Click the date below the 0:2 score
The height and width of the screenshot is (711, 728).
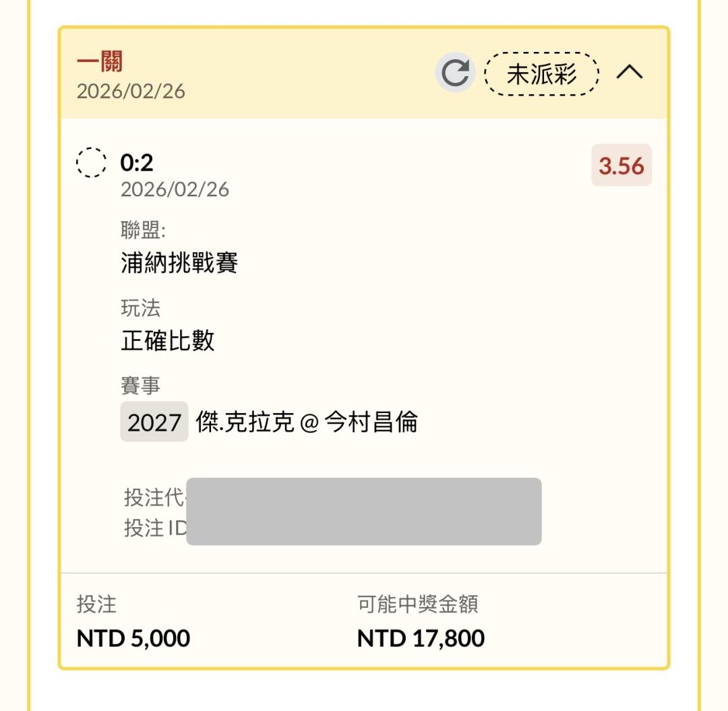[175, 189]
